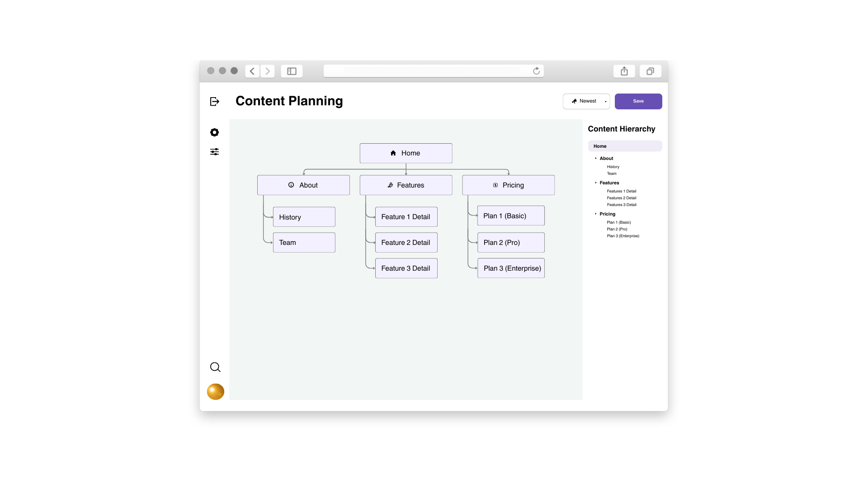Open the browser tabs overview icon

650,71
